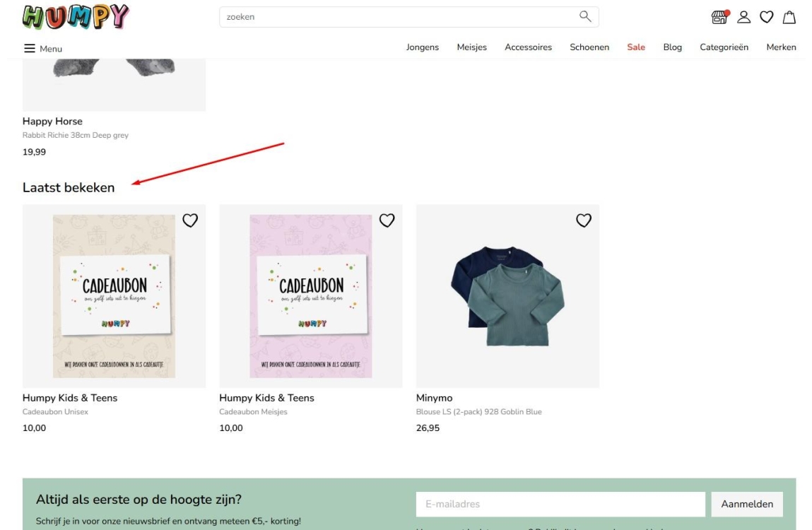Open the Happy Horse product link
The image size is (812, 530).
tap(52, 122)
